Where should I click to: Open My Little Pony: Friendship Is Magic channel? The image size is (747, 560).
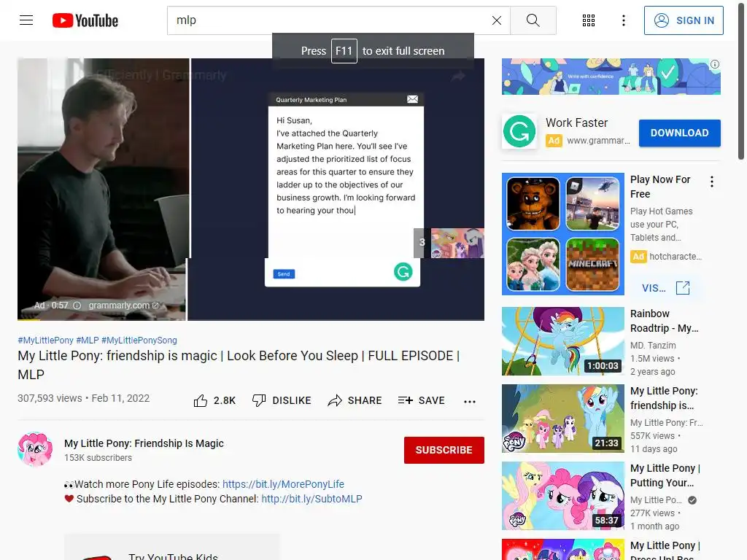coord(144,443)
